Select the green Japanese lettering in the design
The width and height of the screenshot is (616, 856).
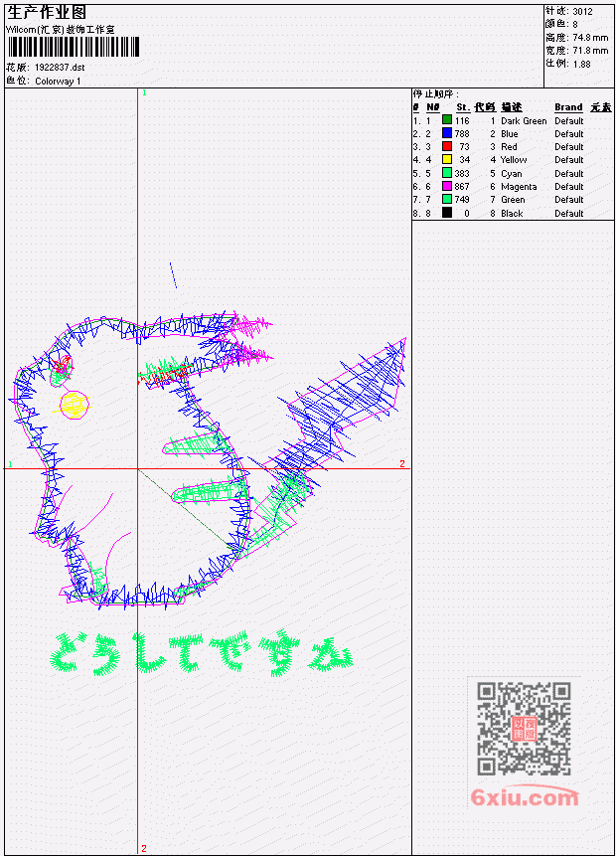(x=201, y=653)
